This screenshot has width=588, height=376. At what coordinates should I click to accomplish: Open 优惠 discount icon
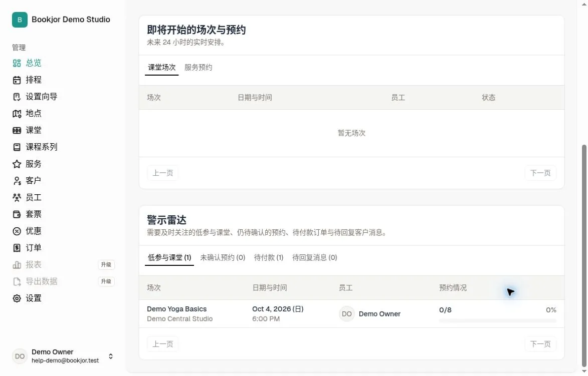pos(17,231)
